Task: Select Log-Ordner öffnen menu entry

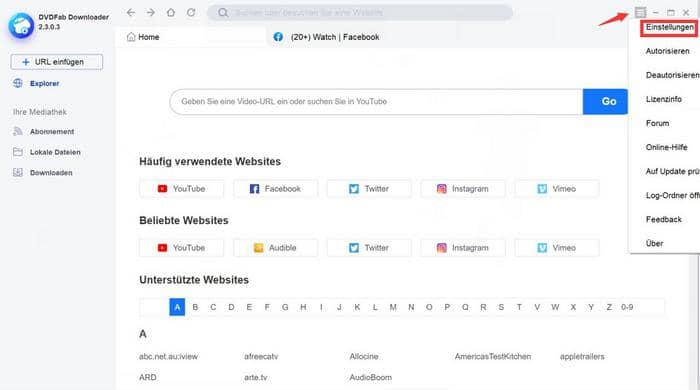Action: click(x=672, y=195)
